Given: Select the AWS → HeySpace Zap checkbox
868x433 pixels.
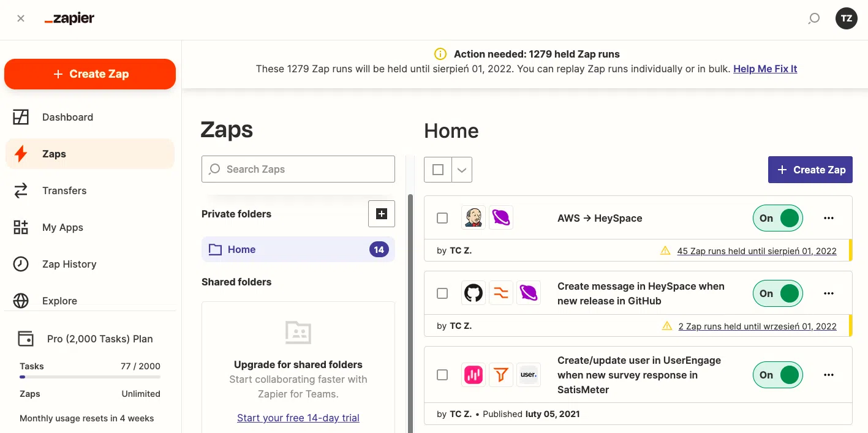Looking at the screenshot, I should 442,218.
